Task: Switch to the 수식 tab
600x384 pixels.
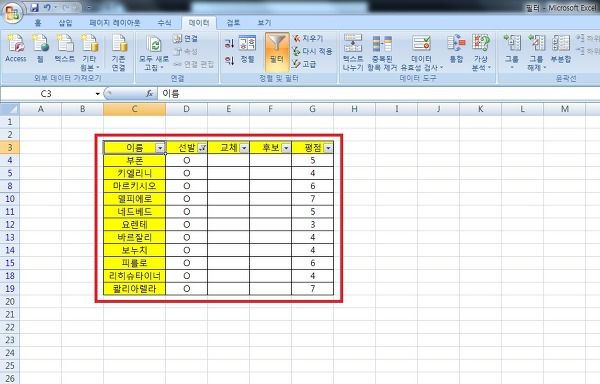Action: click(165, 23)
